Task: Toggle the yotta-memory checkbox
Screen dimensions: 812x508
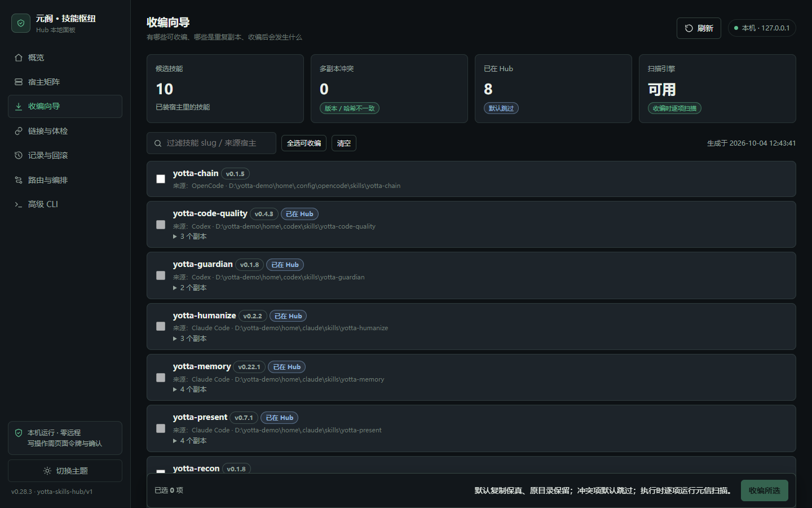Action: [x=161, y=378]
